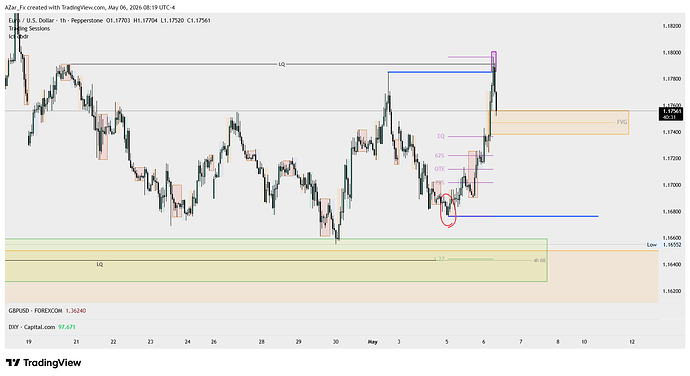Click date 26 on the time axis

click(x=214, y=342)
